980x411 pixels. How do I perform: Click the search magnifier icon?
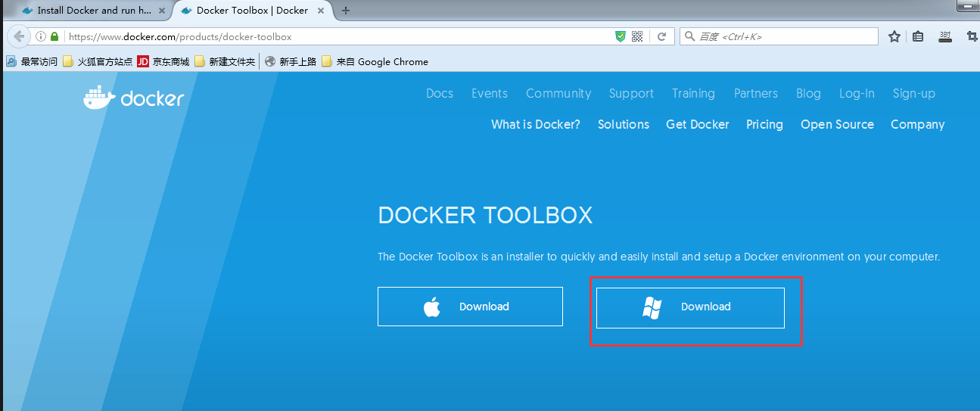(x=689, y=36)
